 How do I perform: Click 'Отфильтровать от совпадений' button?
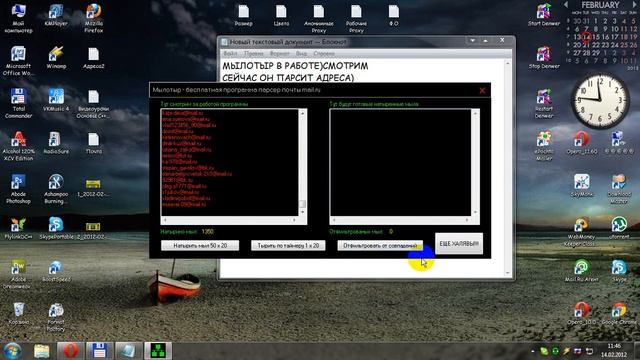click(380, 245)
